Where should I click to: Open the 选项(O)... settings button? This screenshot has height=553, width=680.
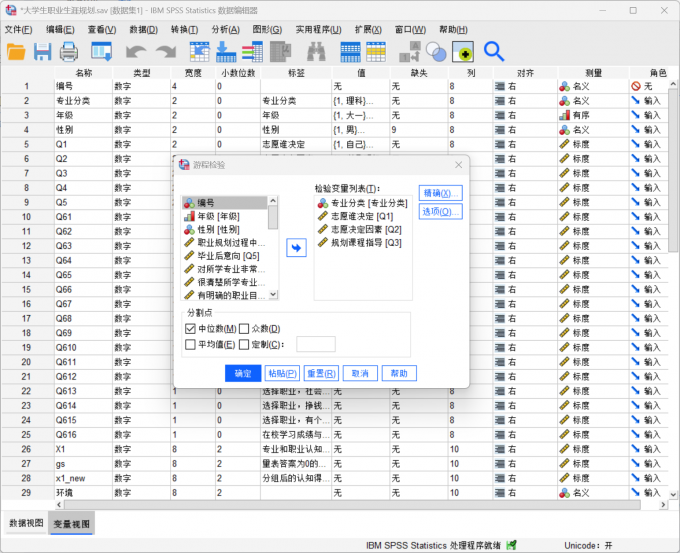441,212
